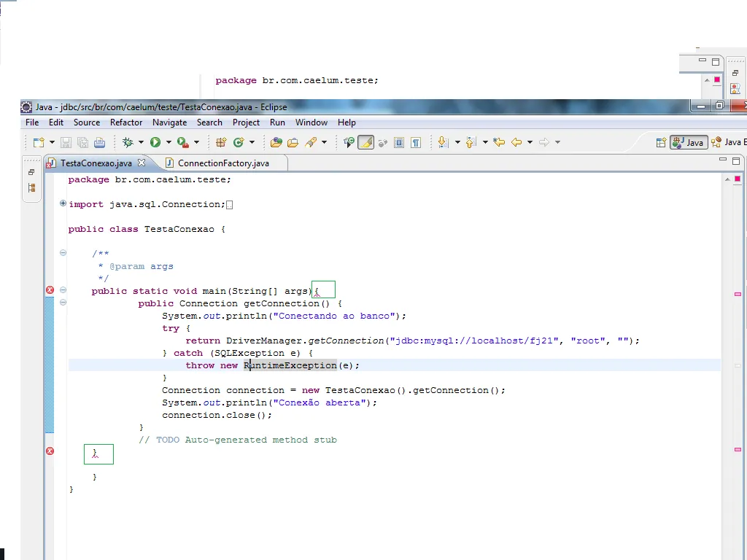Click the Debug bug icon in toolbar
This screenshot has height=560, width=747.
128,143
